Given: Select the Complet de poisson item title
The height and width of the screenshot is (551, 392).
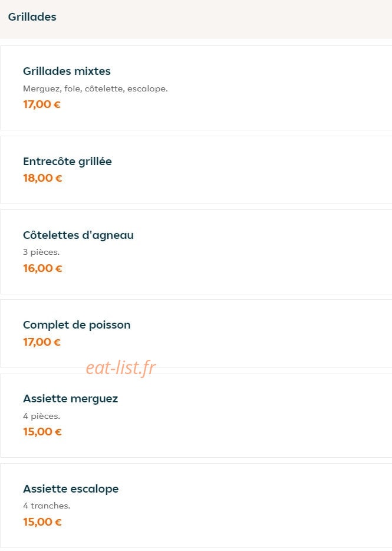Looking at the screenshot, I should point(77,325).
